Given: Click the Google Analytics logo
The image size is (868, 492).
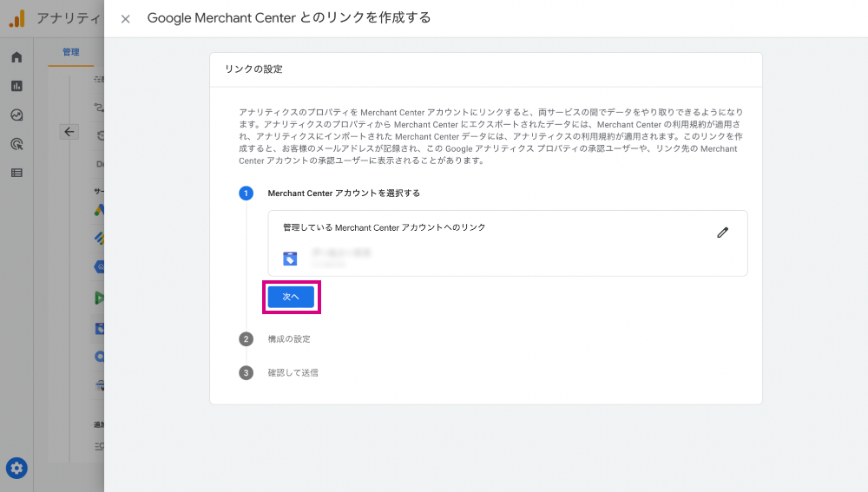Looking at the screenshot, I should coord(17,18).
